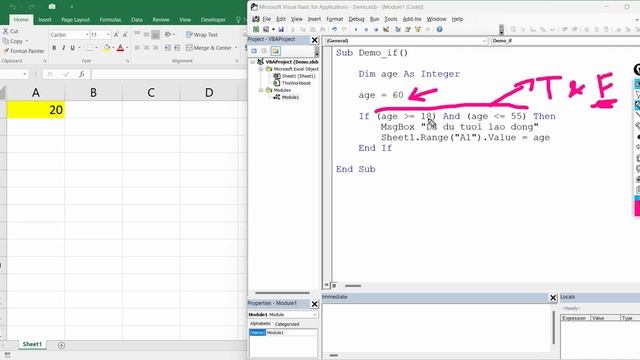This screenshot has width=640, height=360.
Task: Switch to the Developer tab
Action: point(213,20)
